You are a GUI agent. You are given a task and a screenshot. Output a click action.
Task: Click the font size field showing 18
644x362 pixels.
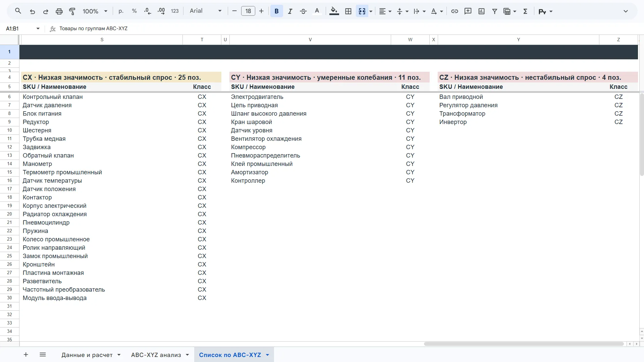[x=248, y=11]
